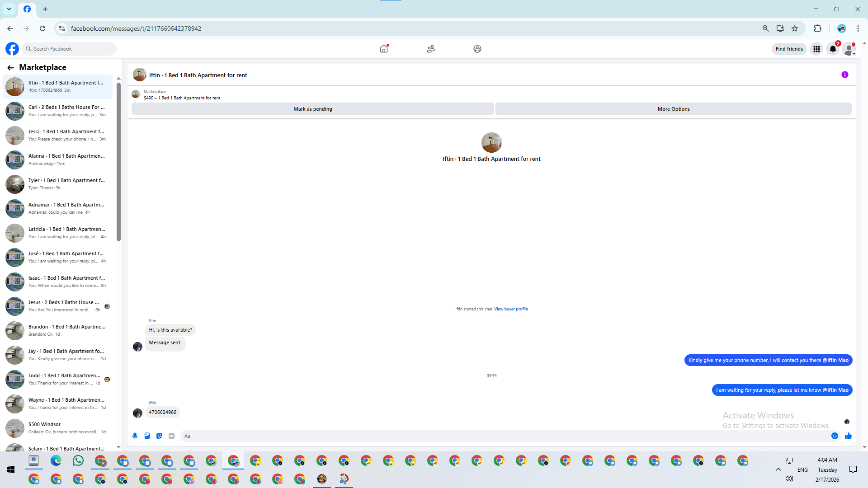
Task: Open the zoom magnifier in address bar
Action: pos(765,28)
